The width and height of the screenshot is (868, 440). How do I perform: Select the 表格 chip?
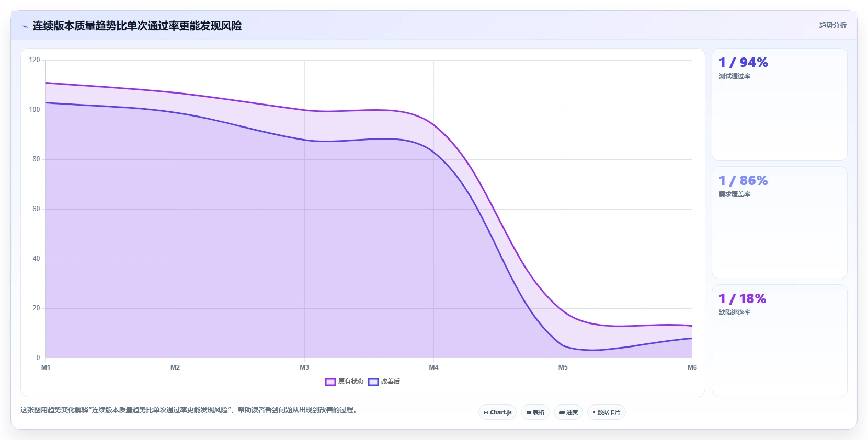click(535, 412)
